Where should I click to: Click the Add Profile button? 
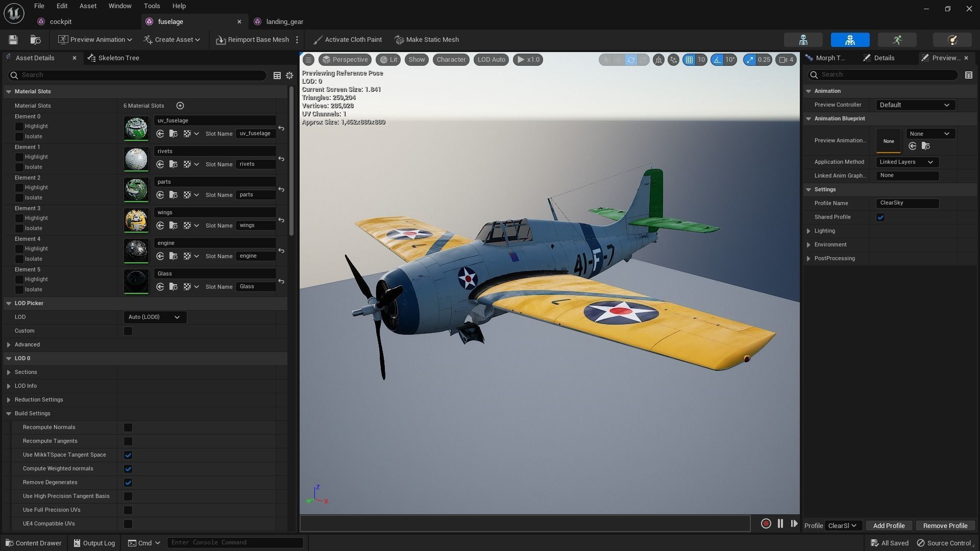coord(889,525)
